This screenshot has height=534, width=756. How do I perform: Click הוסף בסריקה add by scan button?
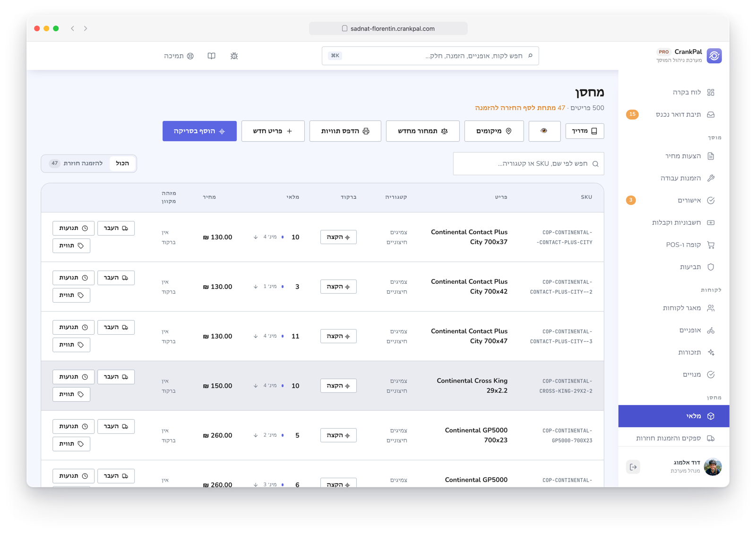pyautogui.click(x=199, y=131)
